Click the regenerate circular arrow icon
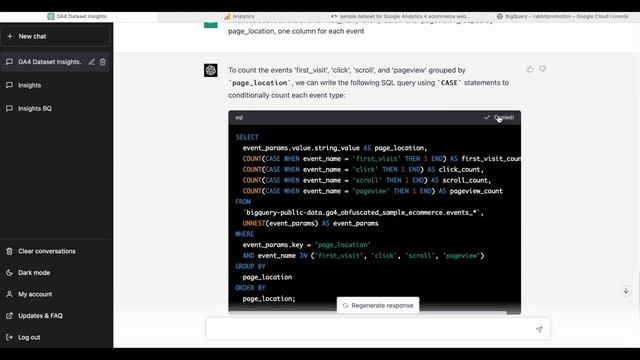 click(x=345, y=305)
